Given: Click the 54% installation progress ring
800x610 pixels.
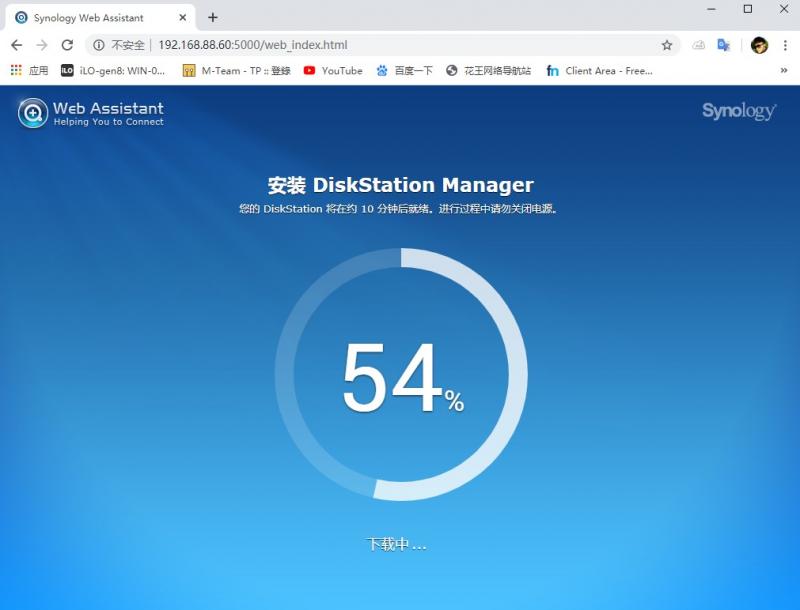Looking at the screenshot, I should click(401, 374).
